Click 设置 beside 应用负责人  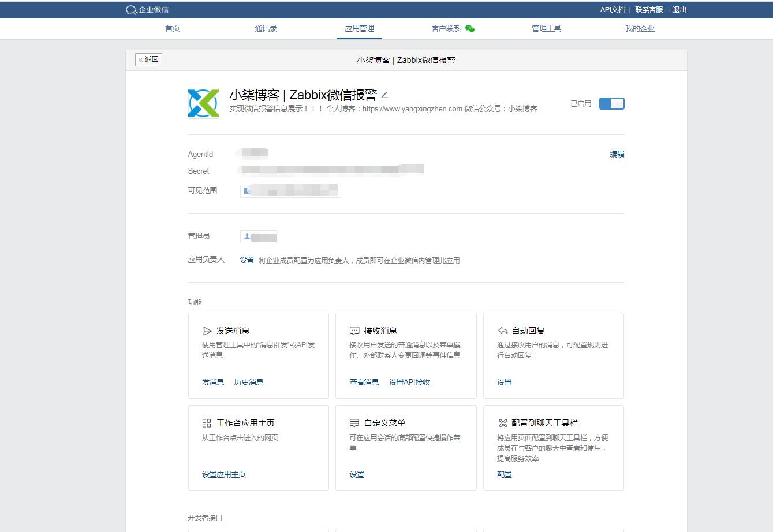point(247,260)
